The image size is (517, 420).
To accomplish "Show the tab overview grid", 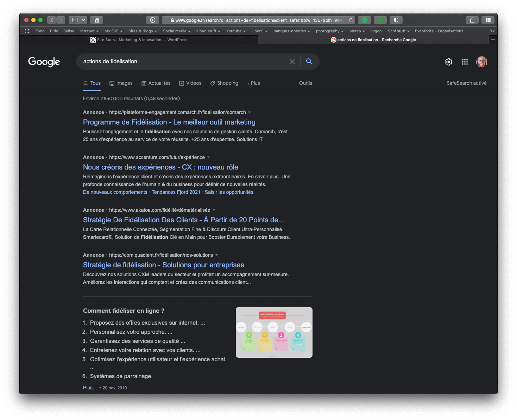I will pyautogui.click(x=488, y=20).
